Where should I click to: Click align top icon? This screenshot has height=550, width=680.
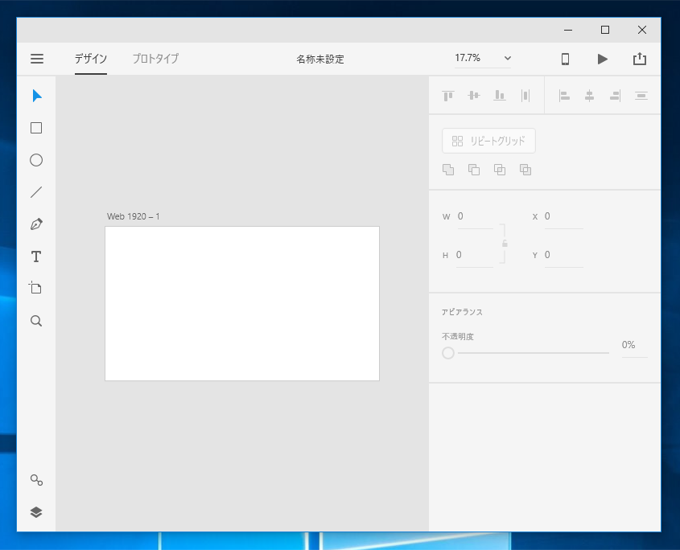(448, 95)
